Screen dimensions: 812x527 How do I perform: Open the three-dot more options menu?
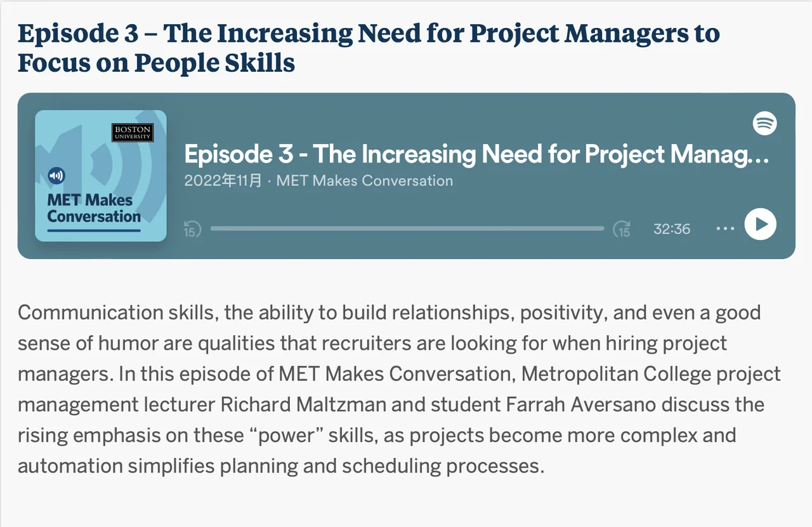coord(724,229)
